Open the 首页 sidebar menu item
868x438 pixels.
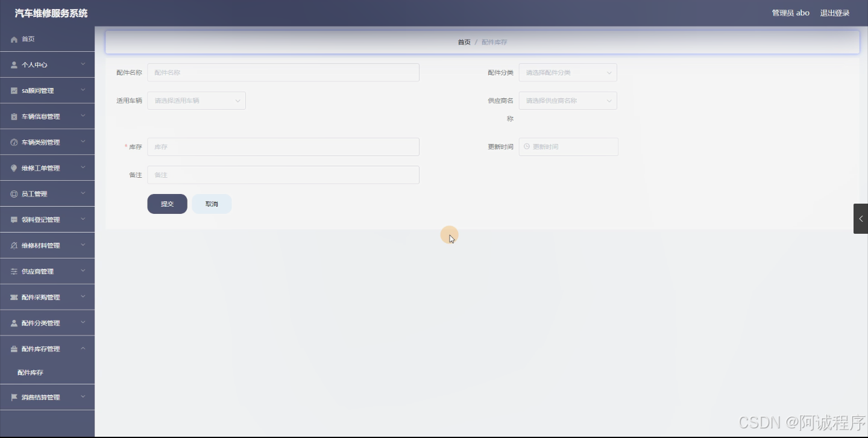pos(47,39)
